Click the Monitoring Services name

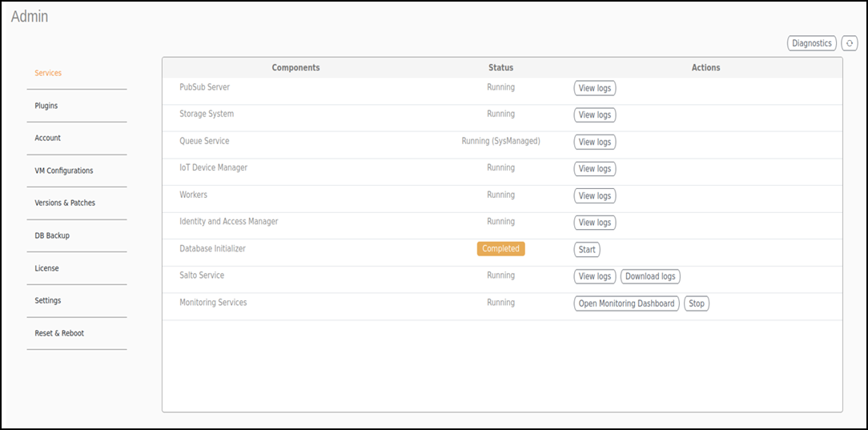tap(213, 302)
